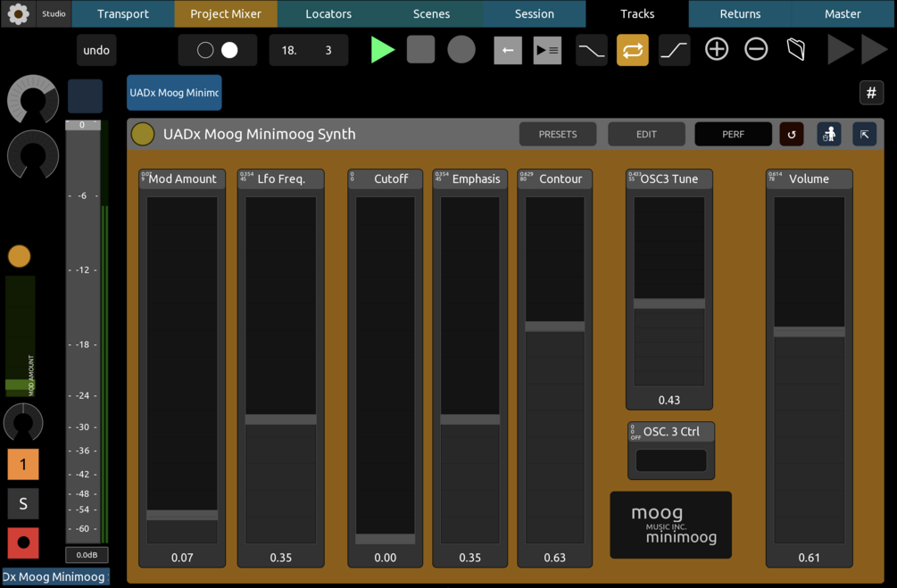Screen dimensions: 897x588
Task: Open the Locators tab
Action: tap(328, 13)
